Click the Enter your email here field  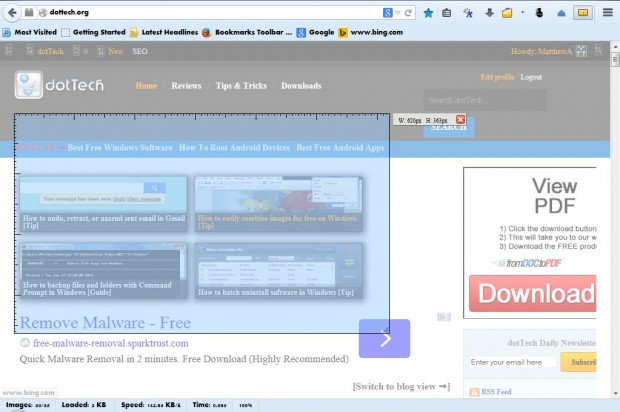[512, 362]
